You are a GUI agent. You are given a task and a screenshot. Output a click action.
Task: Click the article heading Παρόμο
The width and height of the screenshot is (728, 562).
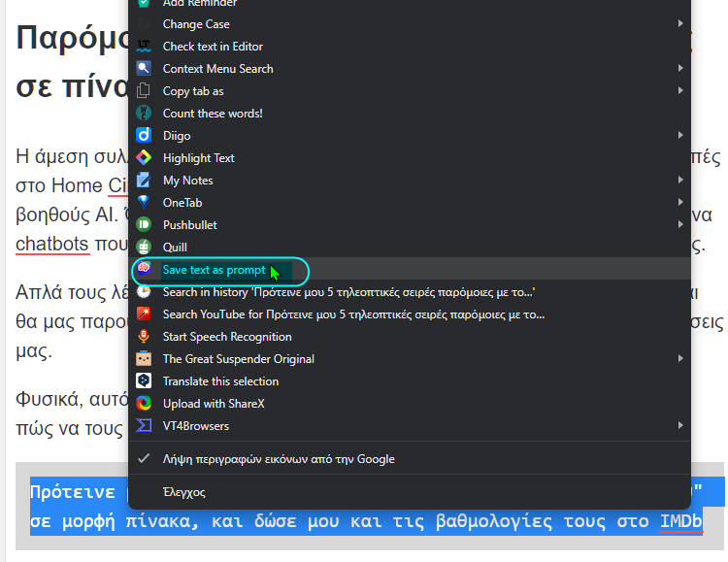coord(73,38)
